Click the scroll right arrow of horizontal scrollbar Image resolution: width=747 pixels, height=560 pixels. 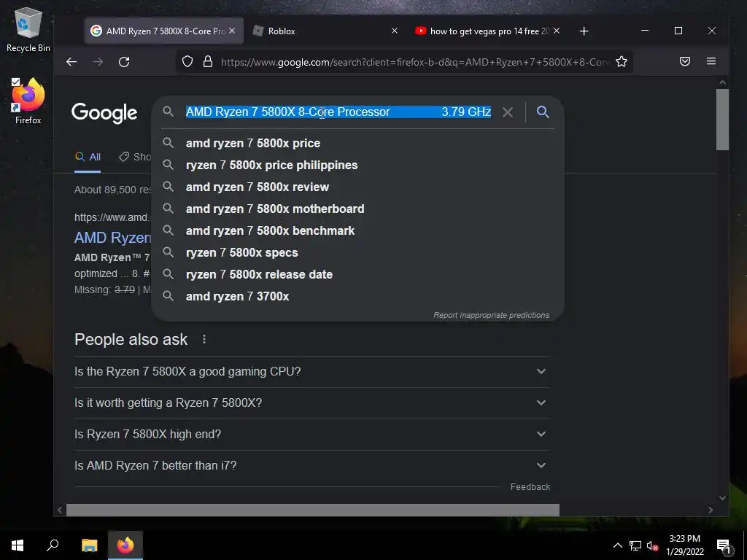pos(711,510)
